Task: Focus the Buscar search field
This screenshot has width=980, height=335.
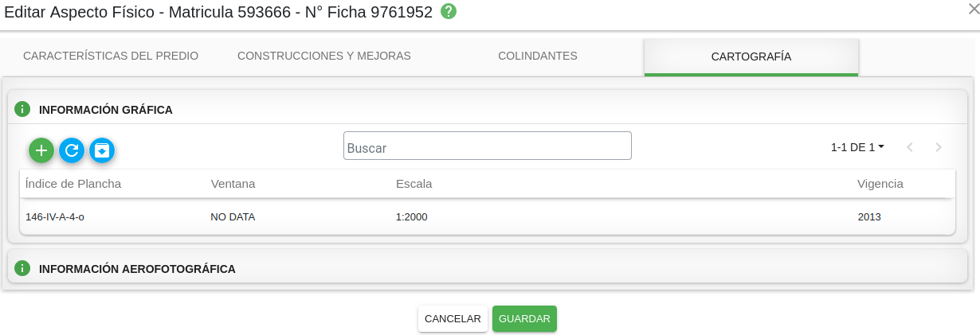Action: [487, 146]
